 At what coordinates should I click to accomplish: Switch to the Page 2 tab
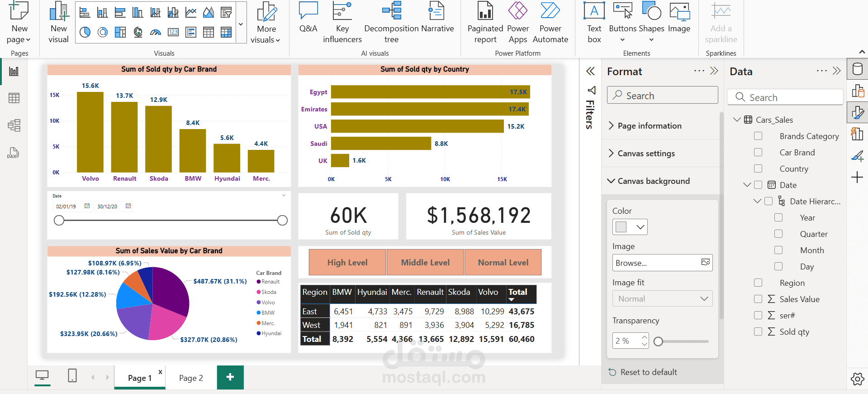(191, 378)
